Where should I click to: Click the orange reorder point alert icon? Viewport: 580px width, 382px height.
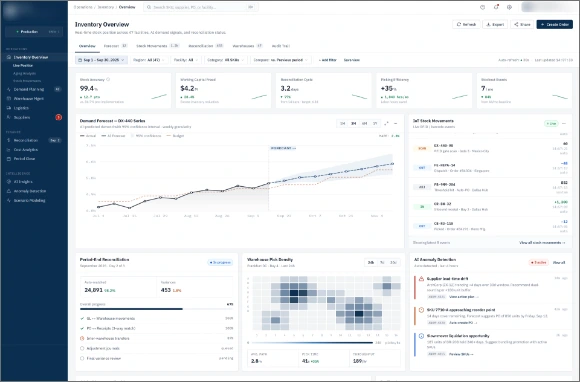pyautogui.click(x=421, y=310)
